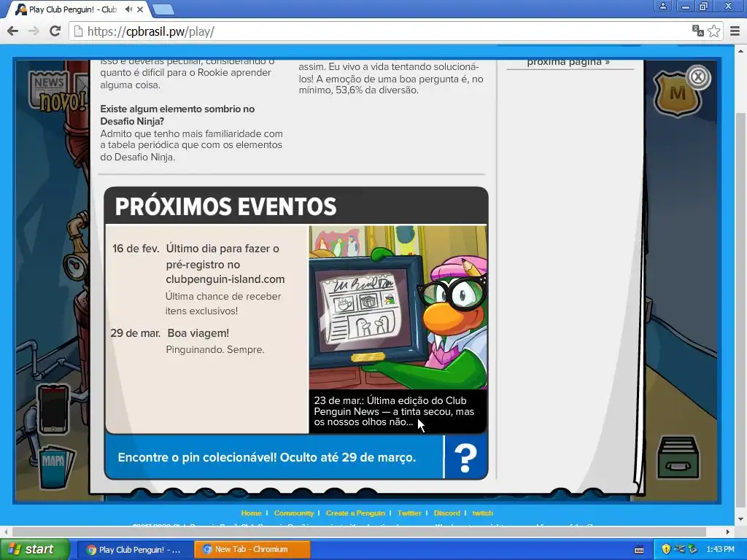Open the twitch footer link
This screenshot has height=560, width=747.
(483, 513)
